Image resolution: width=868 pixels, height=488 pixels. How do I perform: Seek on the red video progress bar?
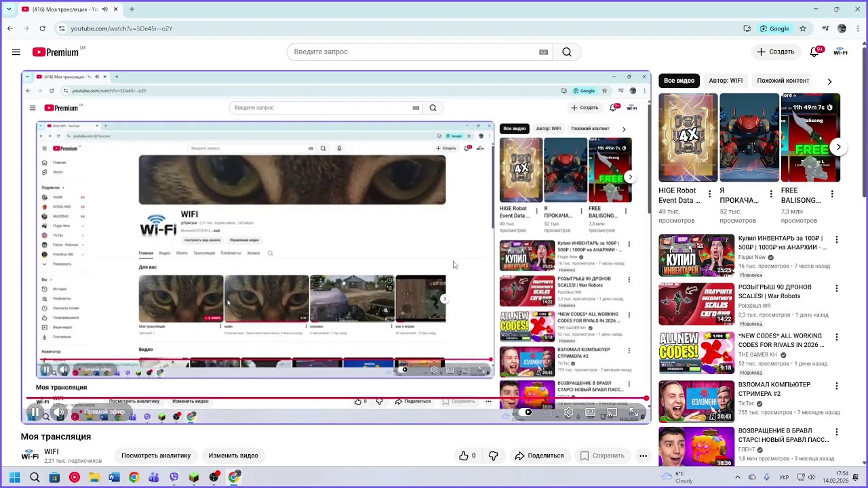336,399
